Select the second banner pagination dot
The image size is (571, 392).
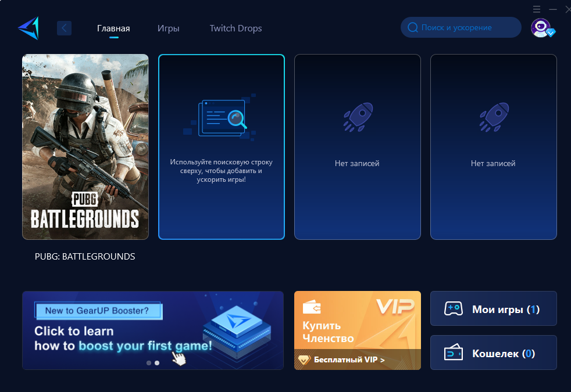point(157,363)
